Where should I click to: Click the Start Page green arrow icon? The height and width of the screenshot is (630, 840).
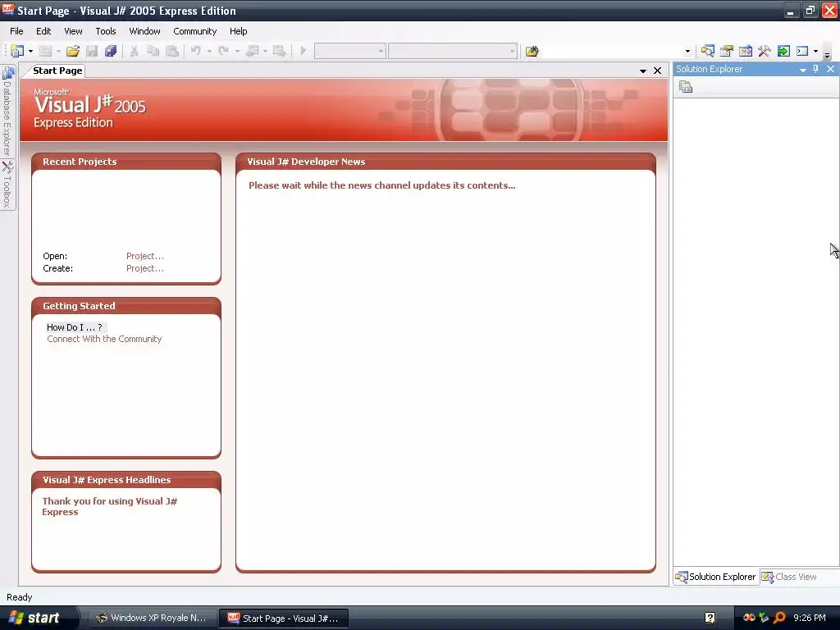[783, 51]
